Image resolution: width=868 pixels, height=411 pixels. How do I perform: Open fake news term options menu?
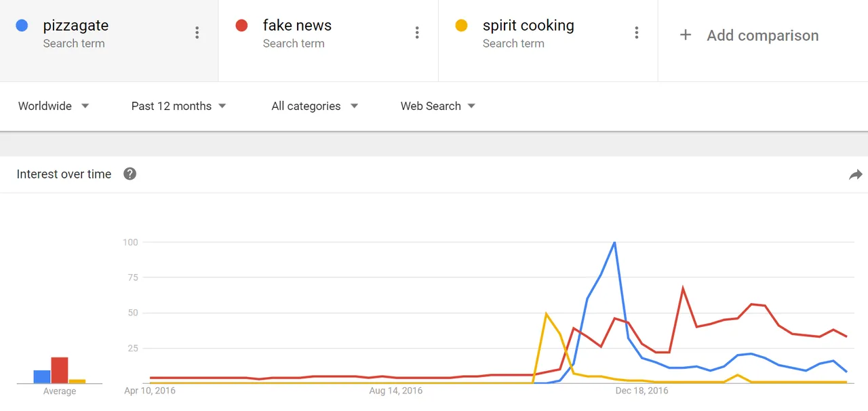tap(417, 33)
